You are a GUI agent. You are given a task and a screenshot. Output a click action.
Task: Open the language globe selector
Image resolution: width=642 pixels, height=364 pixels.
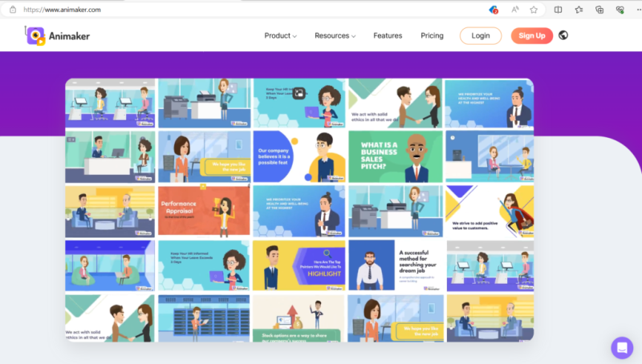click(x=563, y=35)
